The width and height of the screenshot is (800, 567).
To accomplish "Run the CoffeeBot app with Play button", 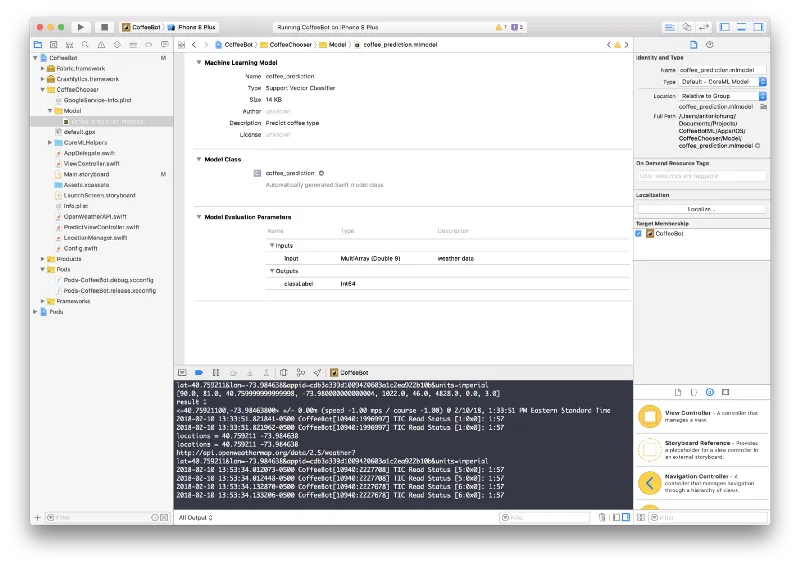I will [x=81, y=27].
